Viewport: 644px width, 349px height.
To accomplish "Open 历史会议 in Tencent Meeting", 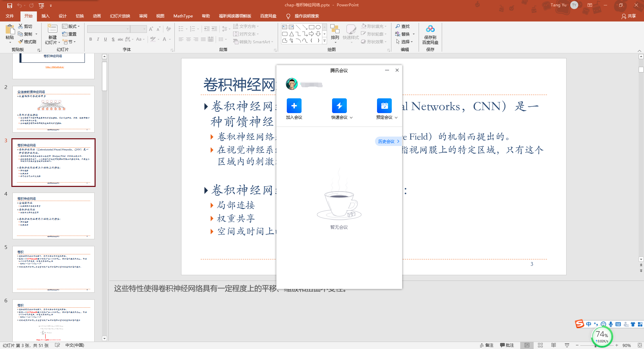I will click(x=386, y=141).
